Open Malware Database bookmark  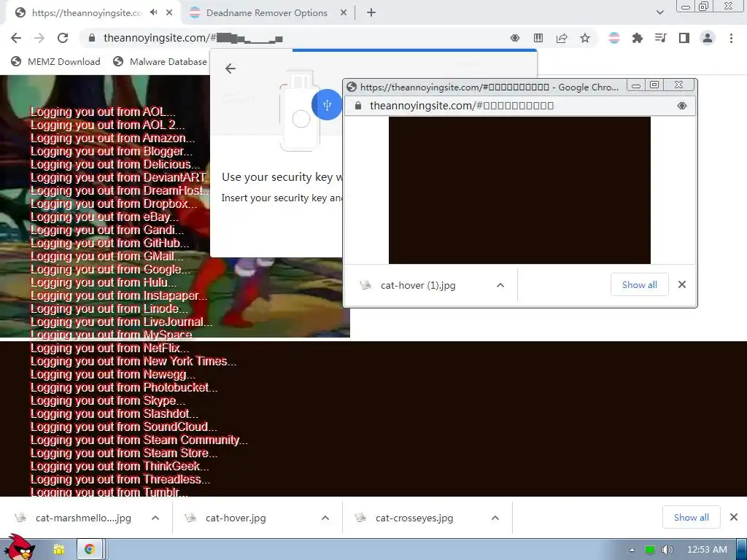[x=160, y=61]
